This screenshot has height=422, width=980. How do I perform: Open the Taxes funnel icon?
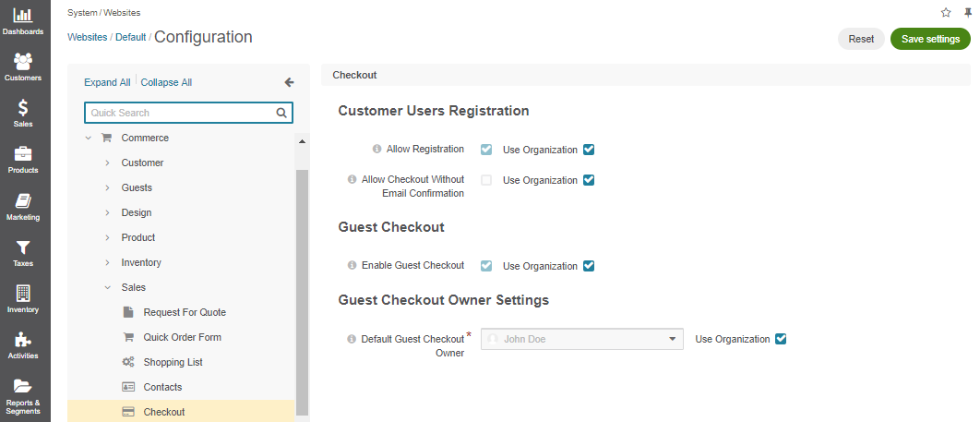22,253
